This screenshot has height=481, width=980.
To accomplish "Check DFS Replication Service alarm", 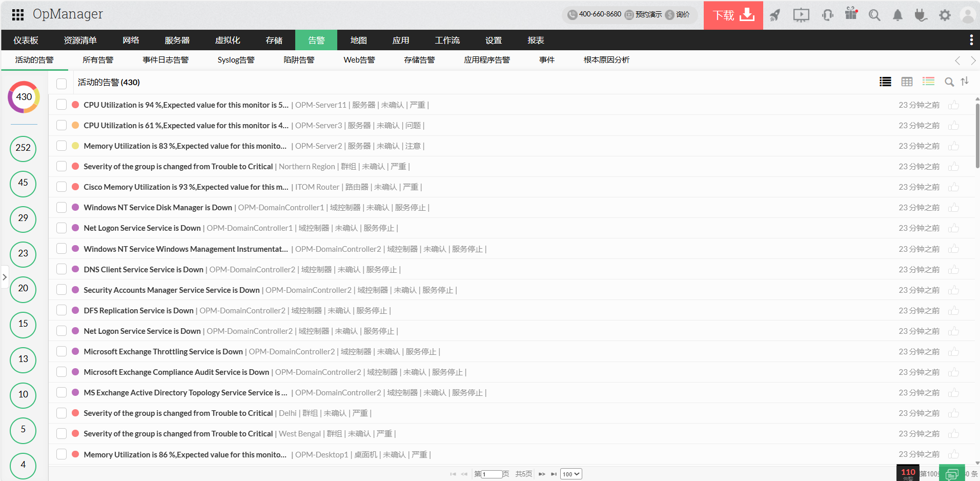I will click(62, 310).
